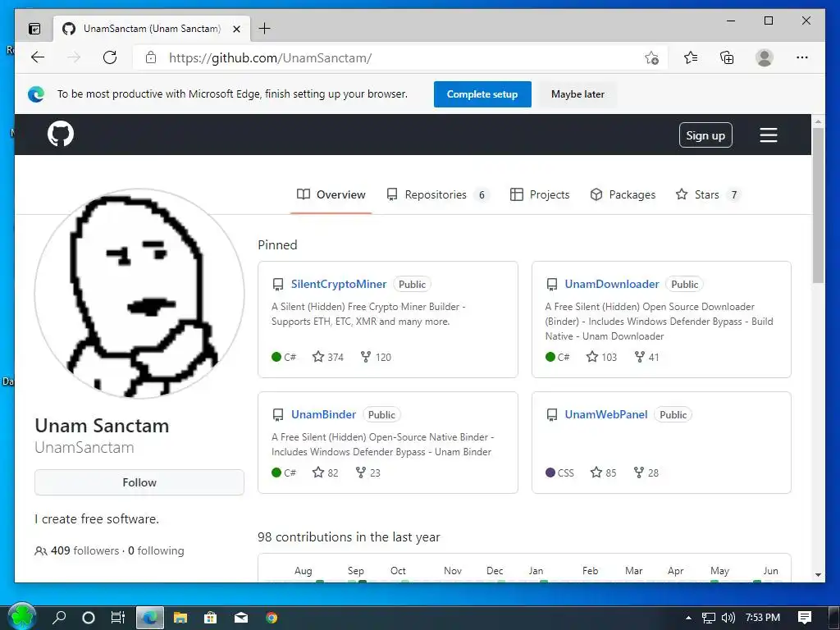Open the Collections icon in Edge toolbar
The width and height of the screenshot is (840, 630).
[727, 57]
